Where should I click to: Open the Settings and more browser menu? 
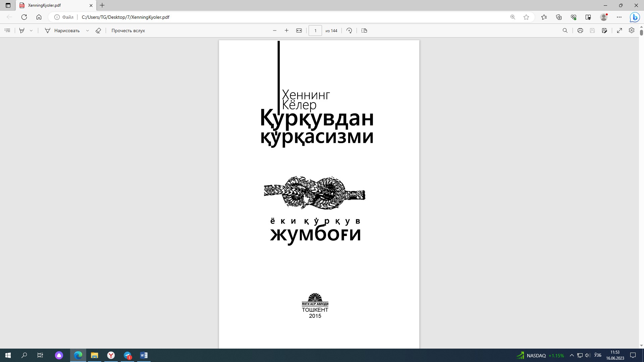tap(620, 17)
